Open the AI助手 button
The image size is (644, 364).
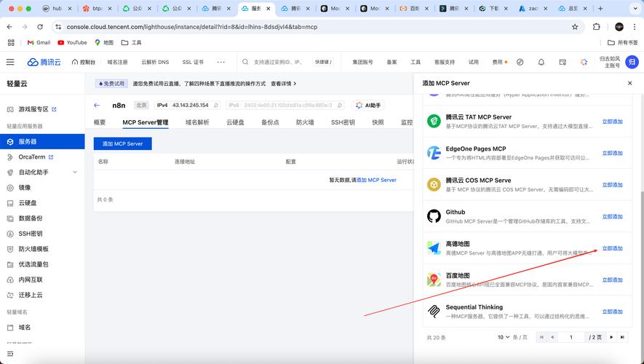point(368,105)
